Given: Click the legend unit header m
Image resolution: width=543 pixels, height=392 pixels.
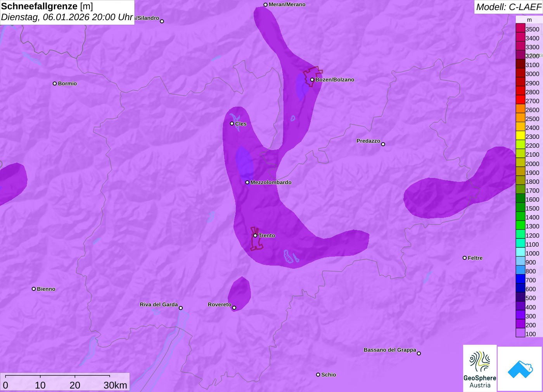Looking at the screenshot, I should (529, 20).
